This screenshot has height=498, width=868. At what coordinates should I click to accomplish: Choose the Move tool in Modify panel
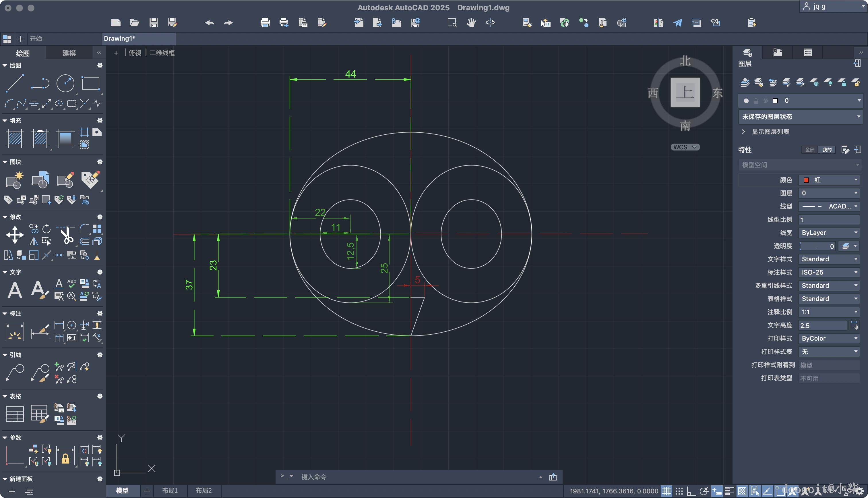tap(15, 235)
